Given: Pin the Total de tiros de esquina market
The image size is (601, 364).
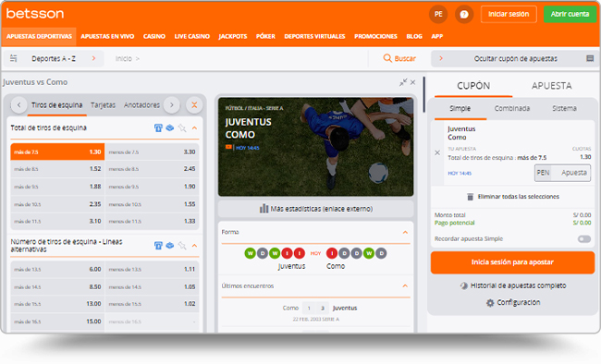Looking at the screenshot, I should click(182, 128).
